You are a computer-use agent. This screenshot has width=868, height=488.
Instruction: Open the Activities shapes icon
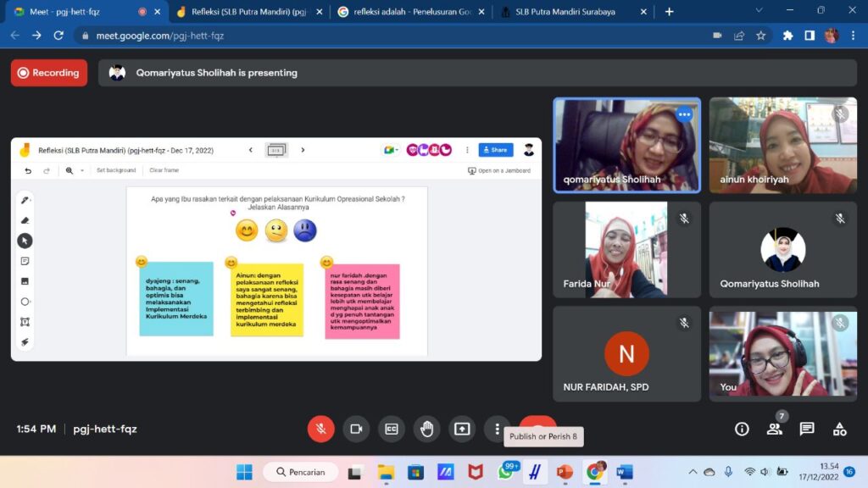839,429
